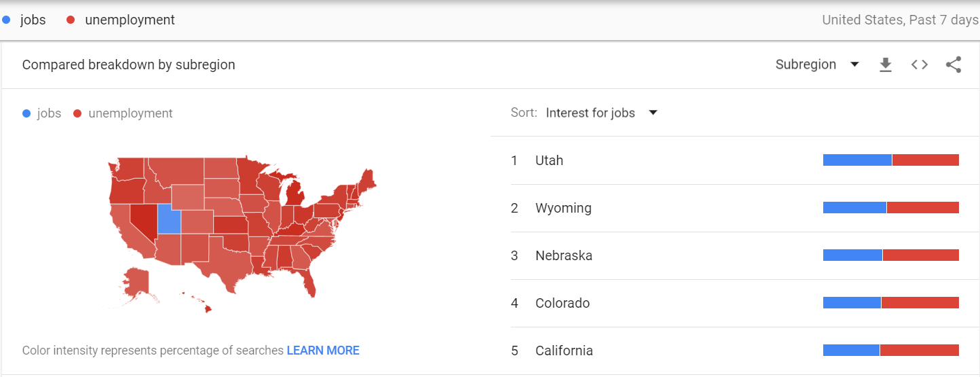Click Utah's blue jobs interest bar

tap(857, 160)
